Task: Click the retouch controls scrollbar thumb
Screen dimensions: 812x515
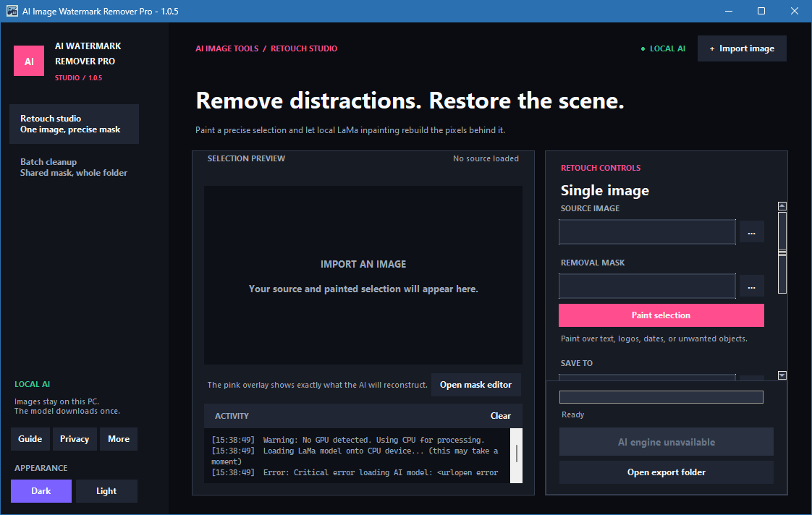Action: click(782, 252)
